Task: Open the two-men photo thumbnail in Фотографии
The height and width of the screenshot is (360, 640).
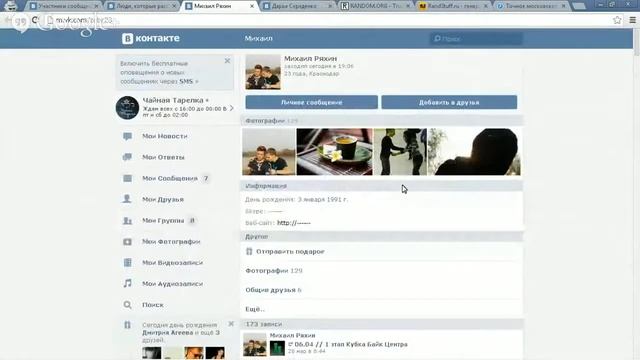Action: pyautogui.click(x=269, y=152)
